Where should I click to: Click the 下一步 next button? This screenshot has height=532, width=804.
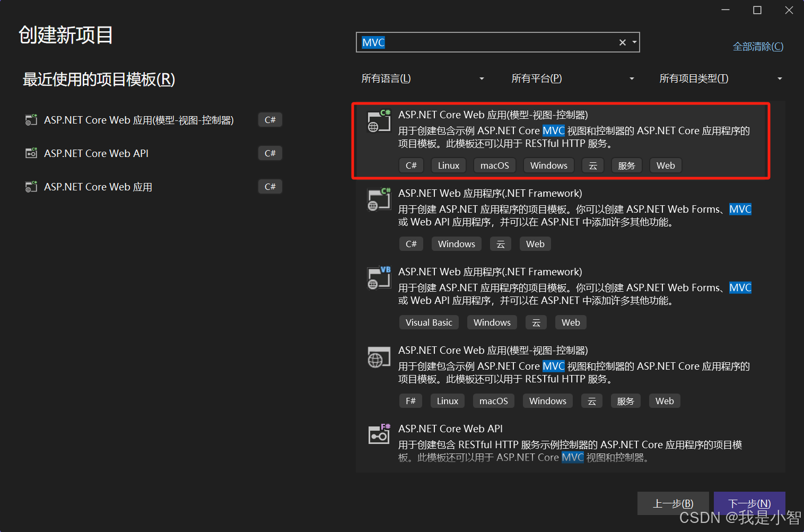pyautogui.click(x=749, y=503)
